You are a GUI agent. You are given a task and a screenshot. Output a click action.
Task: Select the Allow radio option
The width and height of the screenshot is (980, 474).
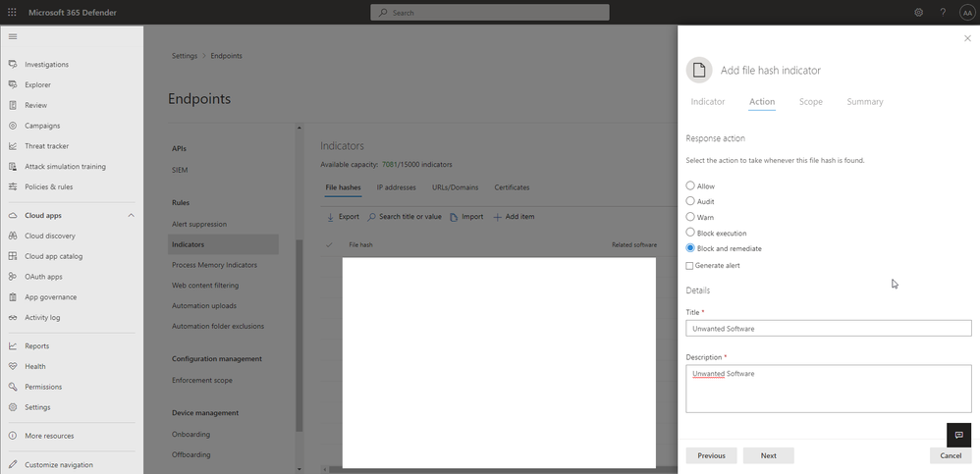click(x=690, y=185)
